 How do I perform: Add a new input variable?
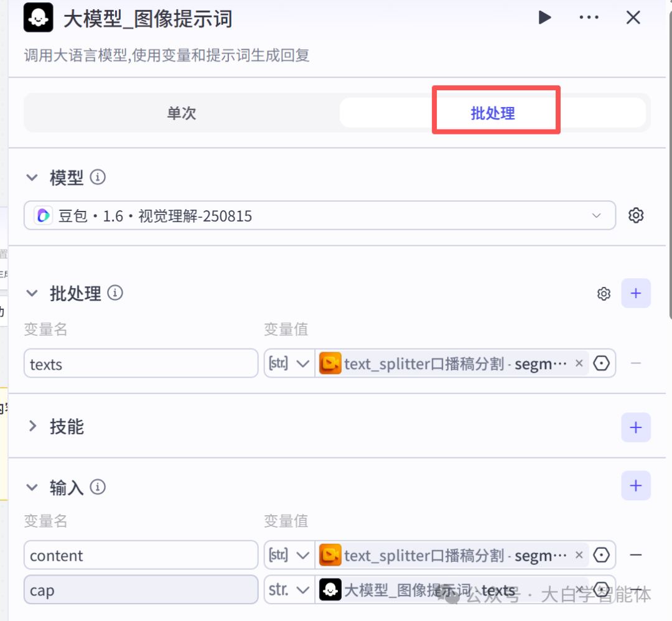click(636, 485)
